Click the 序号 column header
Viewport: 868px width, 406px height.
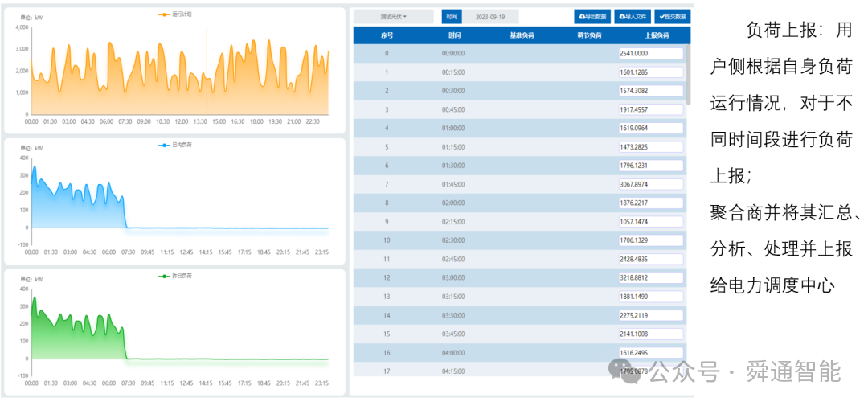tap(387, 36)
